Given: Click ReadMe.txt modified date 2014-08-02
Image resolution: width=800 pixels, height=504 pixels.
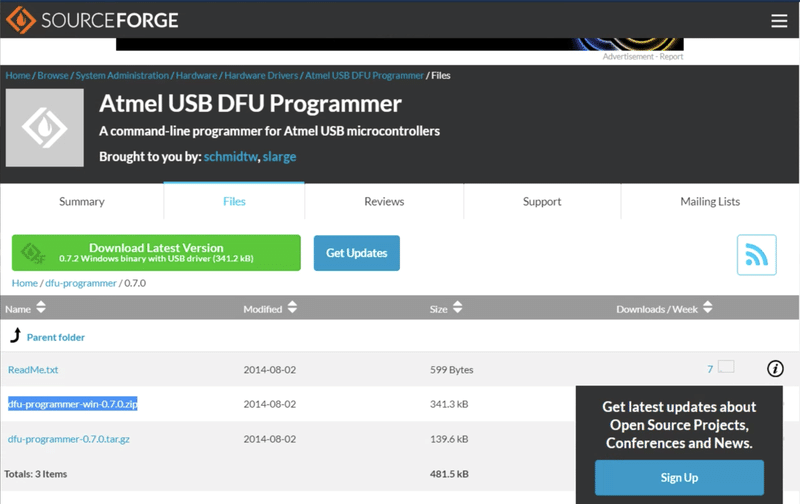Looking at the screenshot, I should tap(269, 370).
